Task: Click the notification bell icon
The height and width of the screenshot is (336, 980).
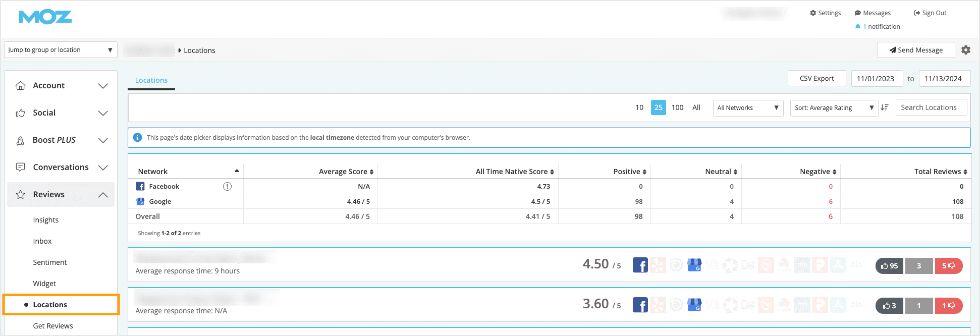Action: (857, 27)
